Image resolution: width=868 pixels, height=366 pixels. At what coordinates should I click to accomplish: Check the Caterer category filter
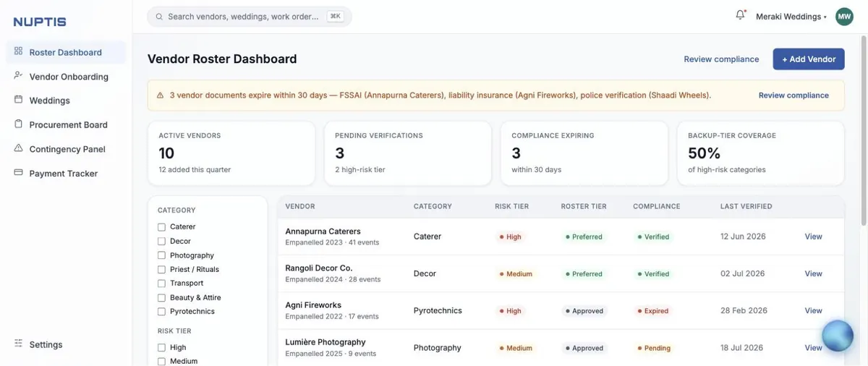pos(161,227)
